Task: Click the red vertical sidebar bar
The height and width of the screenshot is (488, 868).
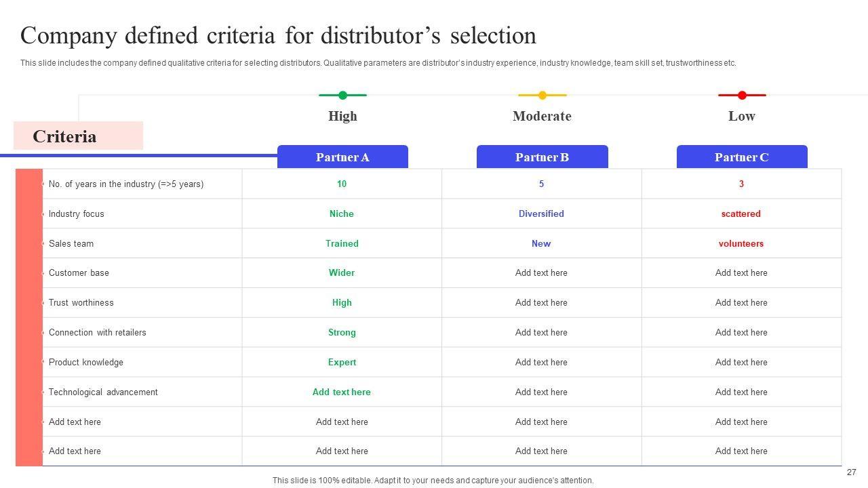Action: pos(29,317)
